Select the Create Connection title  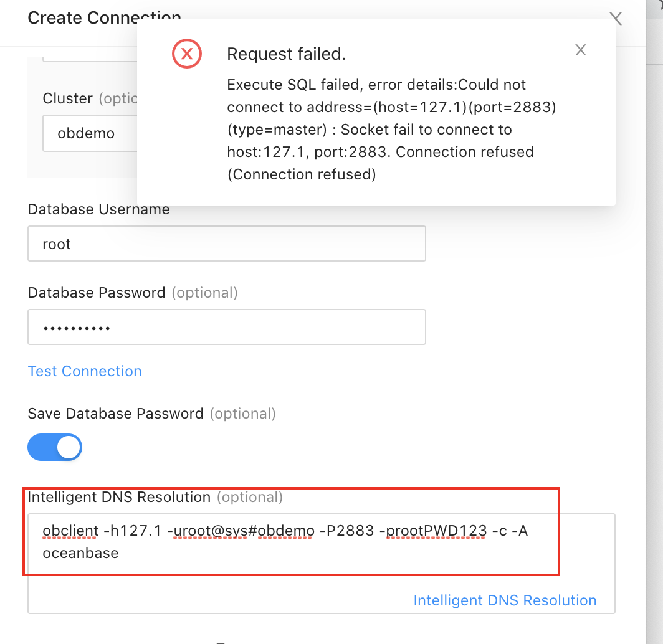pos(103,17)
